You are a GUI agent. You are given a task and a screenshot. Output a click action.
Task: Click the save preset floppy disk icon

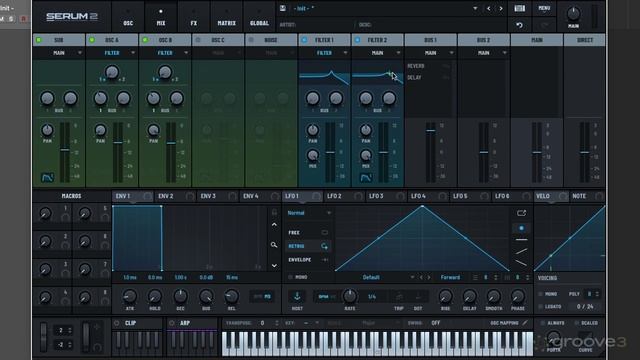click(x=282, y=8)
